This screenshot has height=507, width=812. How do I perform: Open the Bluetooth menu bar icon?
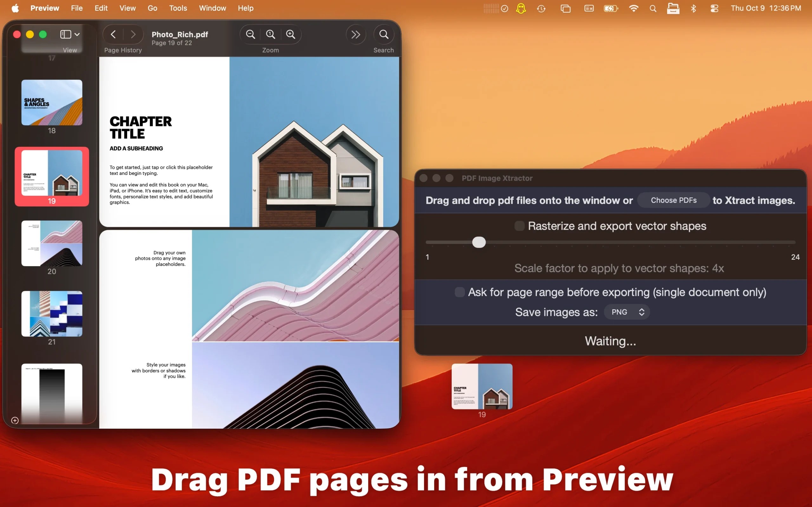pyautogui.click(x=693, y=8)
